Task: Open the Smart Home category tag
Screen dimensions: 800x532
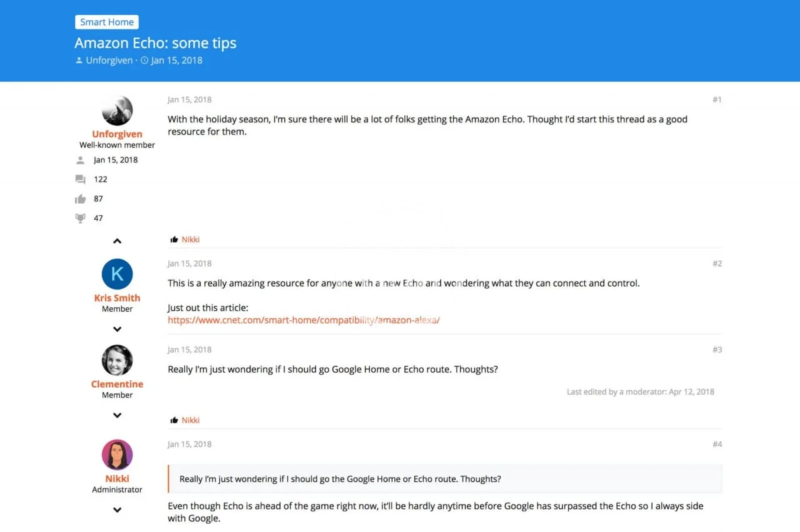Action: pos(107,22)
